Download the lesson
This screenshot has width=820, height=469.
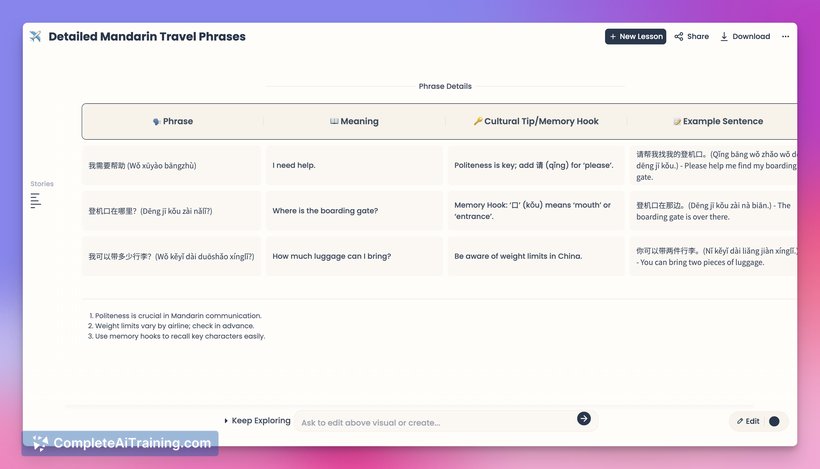point(745,37)
